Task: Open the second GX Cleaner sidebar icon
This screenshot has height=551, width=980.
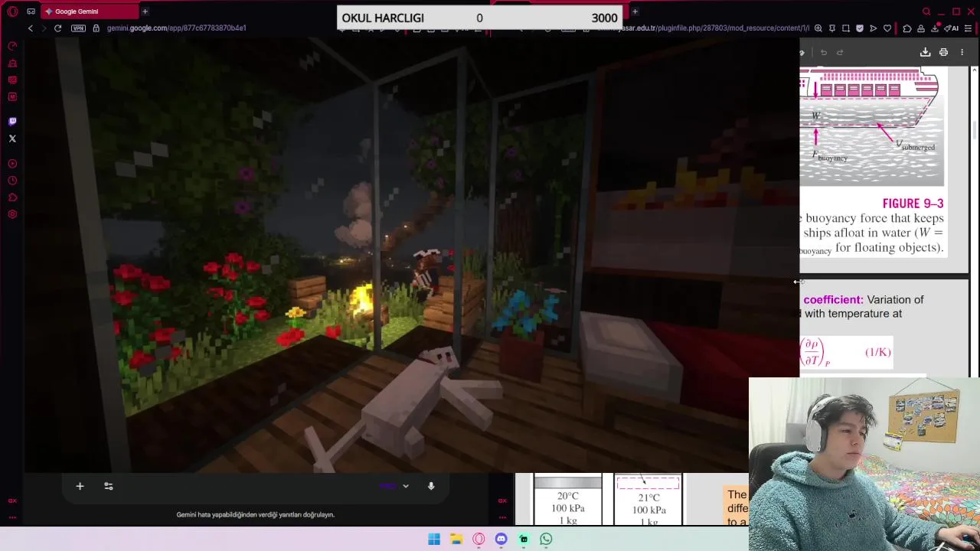Action: 12,63
